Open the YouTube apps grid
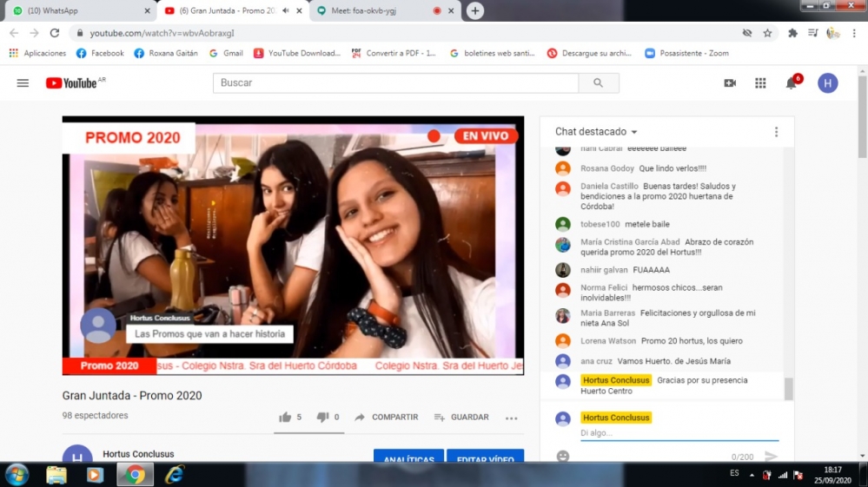Screen dimensions: 868x487 tap(760, 83)
